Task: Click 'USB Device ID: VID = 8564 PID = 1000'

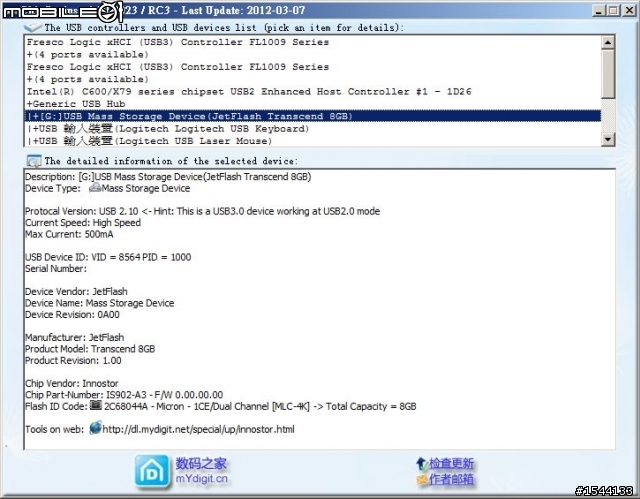Action: (x=108, y=257)
